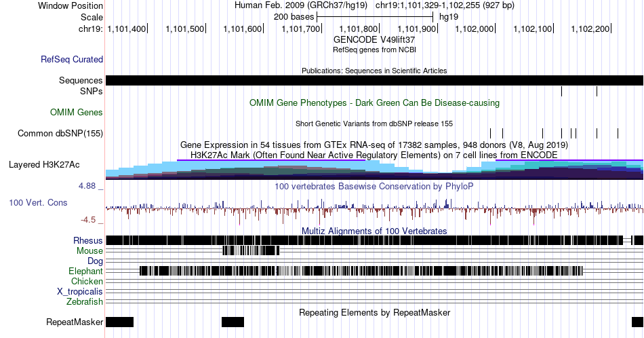The height and width of the screenshot is (338, 644).
Task: Select the Rhesus alignment row label
Action: pyautogui.click(x=88, y=240)
